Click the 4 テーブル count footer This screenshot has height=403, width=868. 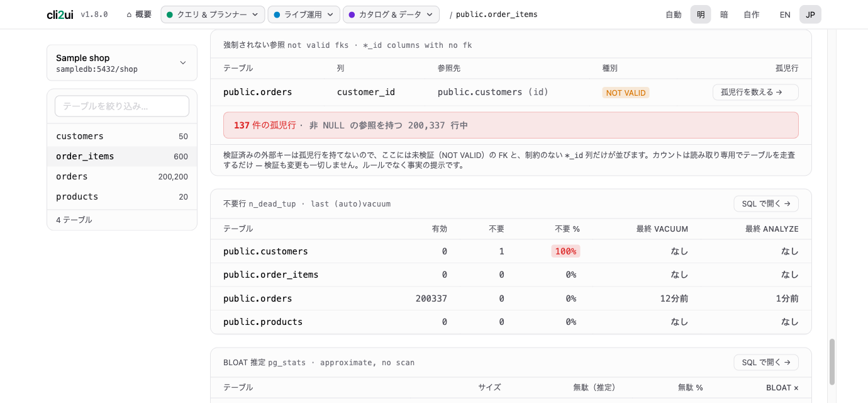click(74, 220)
